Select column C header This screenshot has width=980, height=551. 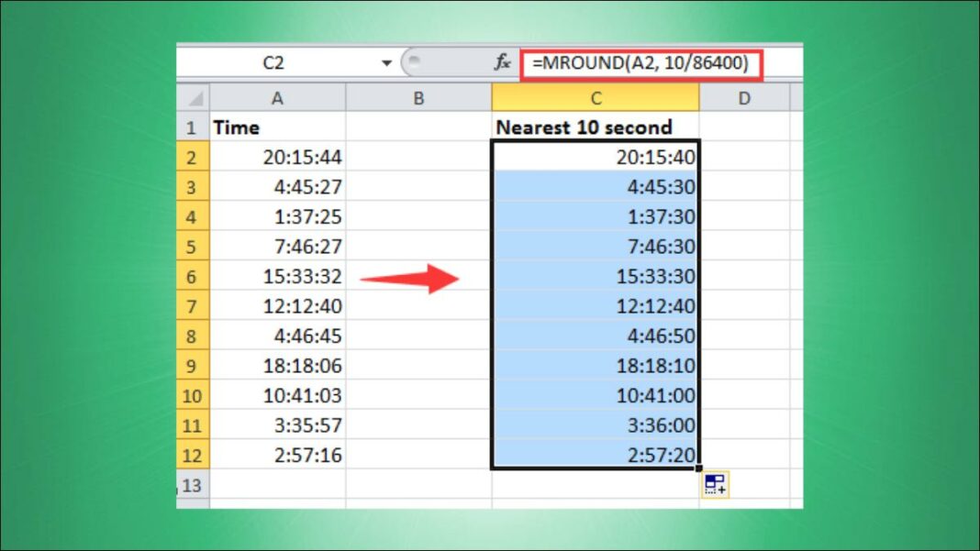(x=596, y=98)
